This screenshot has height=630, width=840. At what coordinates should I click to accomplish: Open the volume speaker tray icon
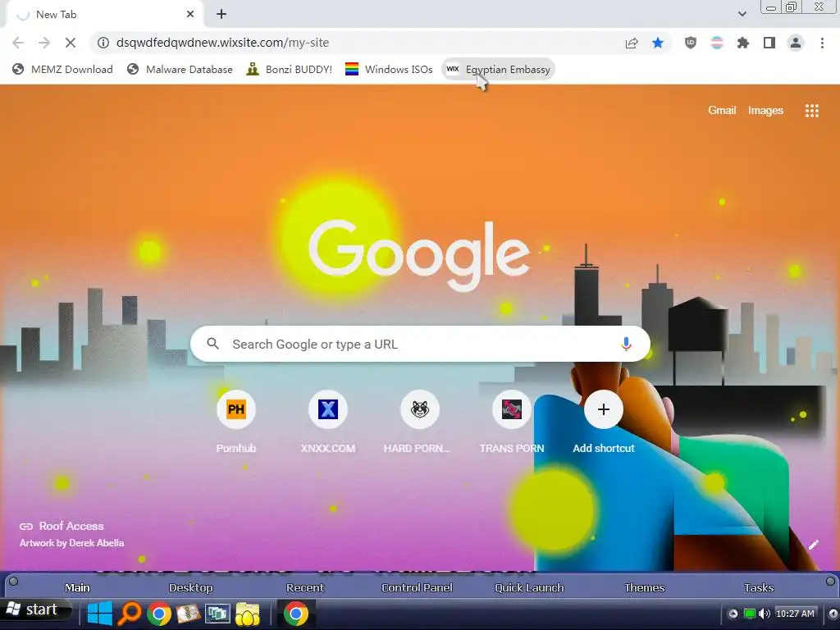click(x=764, y=614)
